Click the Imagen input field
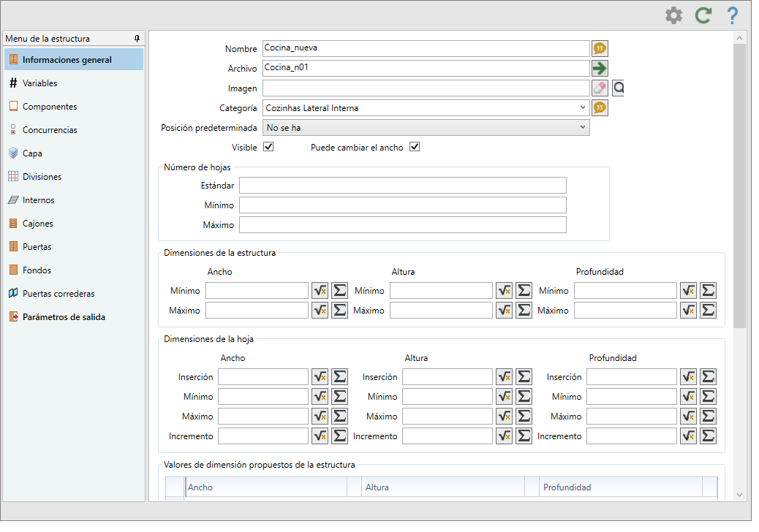759x532 pixels. (x=426, y=88)
